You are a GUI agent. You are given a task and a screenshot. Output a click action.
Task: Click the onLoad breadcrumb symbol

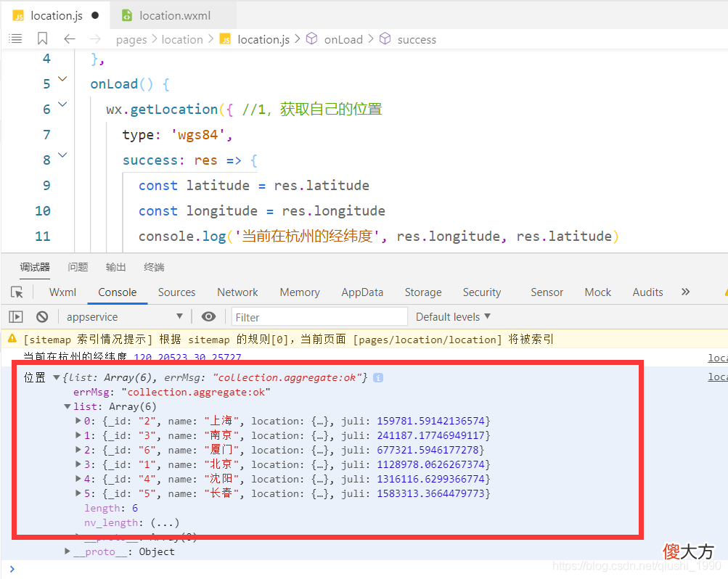(x=335, y=39)
